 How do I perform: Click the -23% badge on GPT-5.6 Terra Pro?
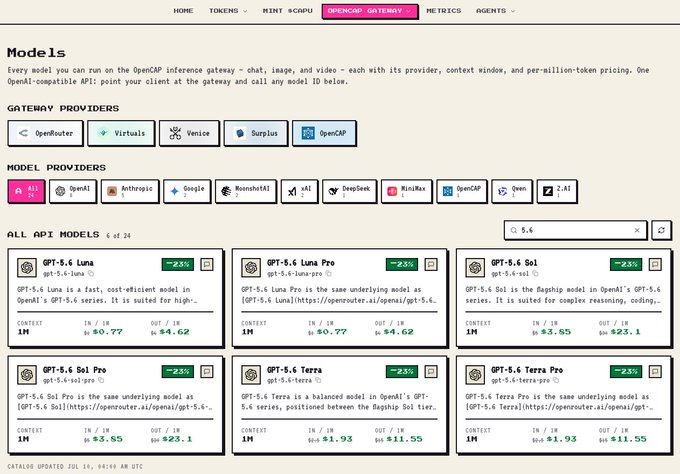(x=626, y=371)
